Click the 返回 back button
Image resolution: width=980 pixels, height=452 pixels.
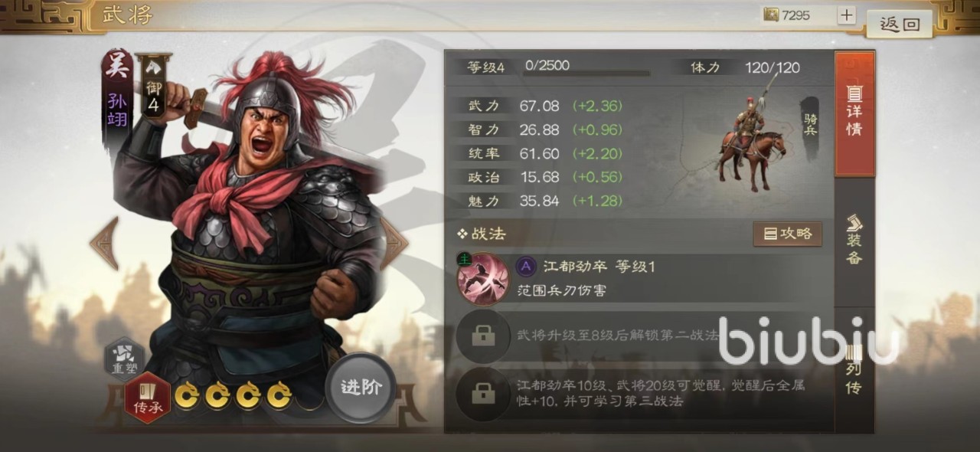[x=900, y=24]
